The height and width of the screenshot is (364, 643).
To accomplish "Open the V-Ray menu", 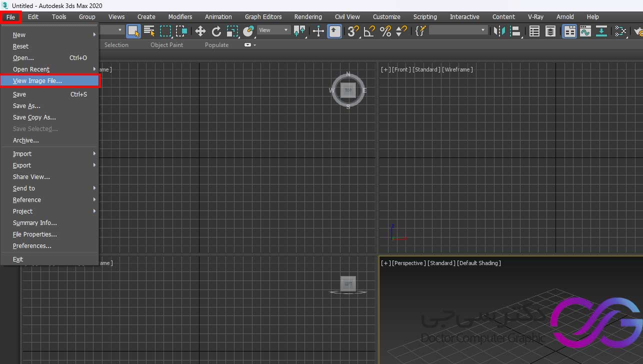I will (535, 17).
